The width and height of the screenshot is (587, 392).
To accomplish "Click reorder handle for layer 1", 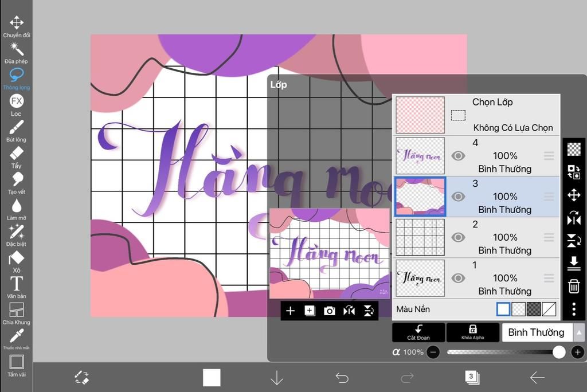I will click(549, 278).
